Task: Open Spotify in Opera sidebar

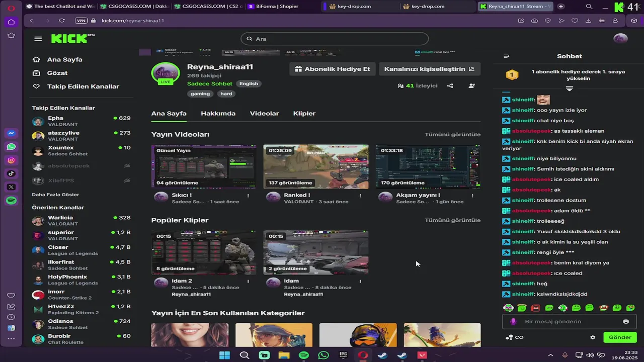Action: pyautogui.click(x=11, y=201)
